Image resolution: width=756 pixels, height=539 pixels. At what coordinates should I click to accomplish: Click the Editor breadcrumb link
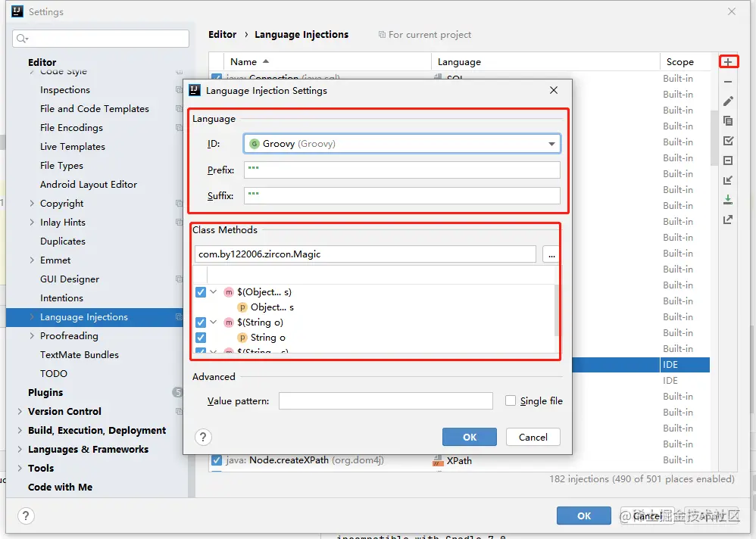coord(222,35)
